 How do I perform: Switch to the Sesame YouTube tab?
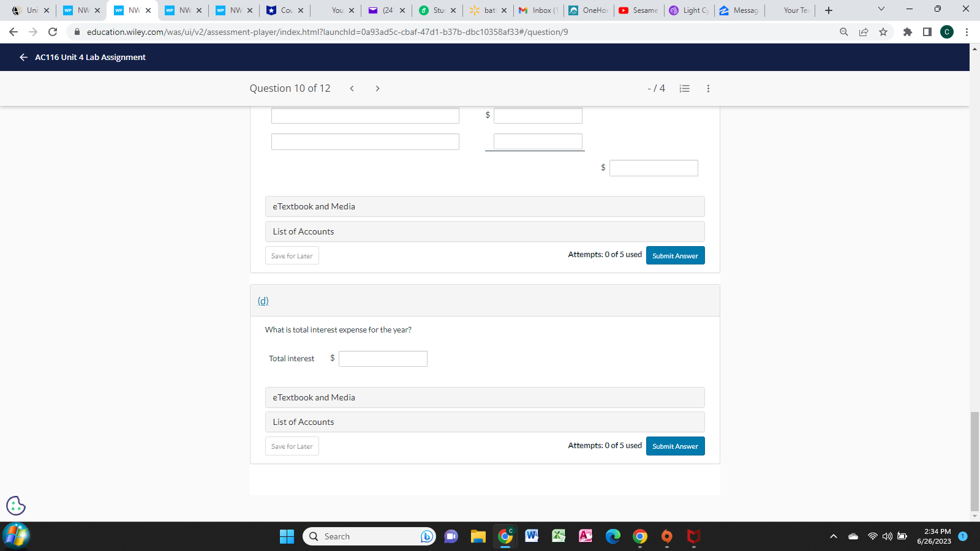(x=639, y=10)
